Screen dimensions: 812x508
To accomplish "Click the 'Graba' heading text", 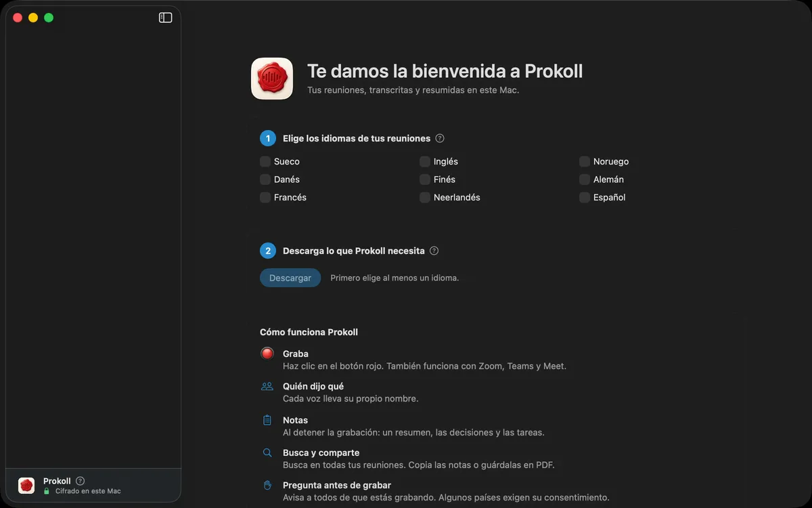I will 296,354.
